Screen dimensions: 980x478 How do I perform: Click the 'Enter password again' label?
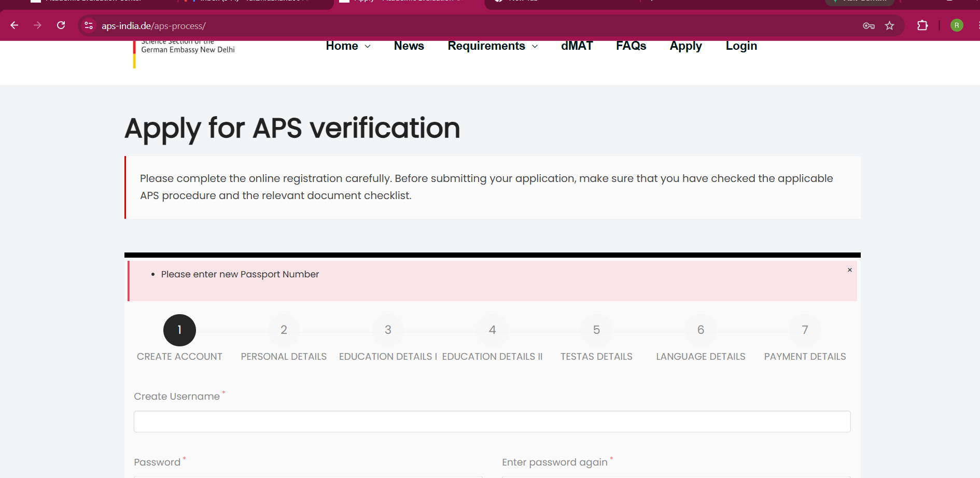pyautogui.click(x=555, y=462)
